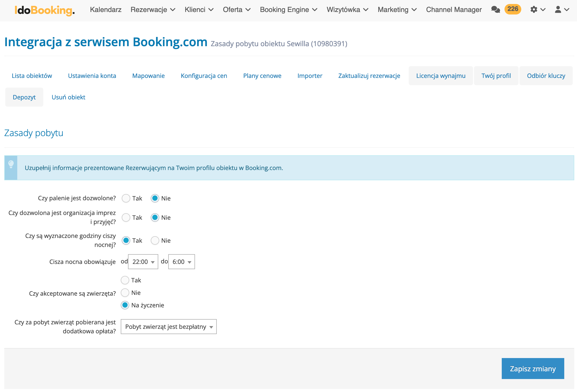Open Channel Manager in navigation bar
577x392 pixels.
coord(453,10)
